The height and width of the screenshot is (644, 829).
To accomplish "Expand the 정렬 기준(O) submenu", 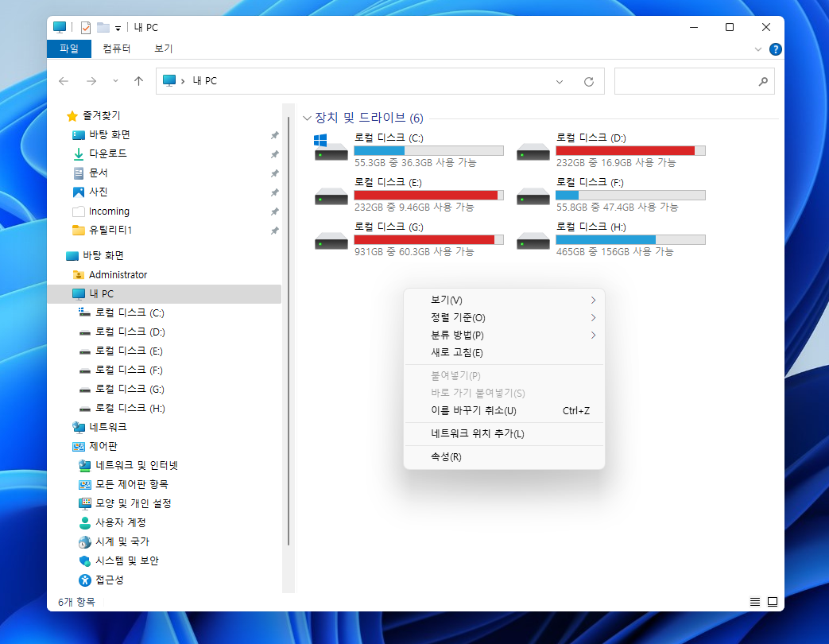I will 504,317.
